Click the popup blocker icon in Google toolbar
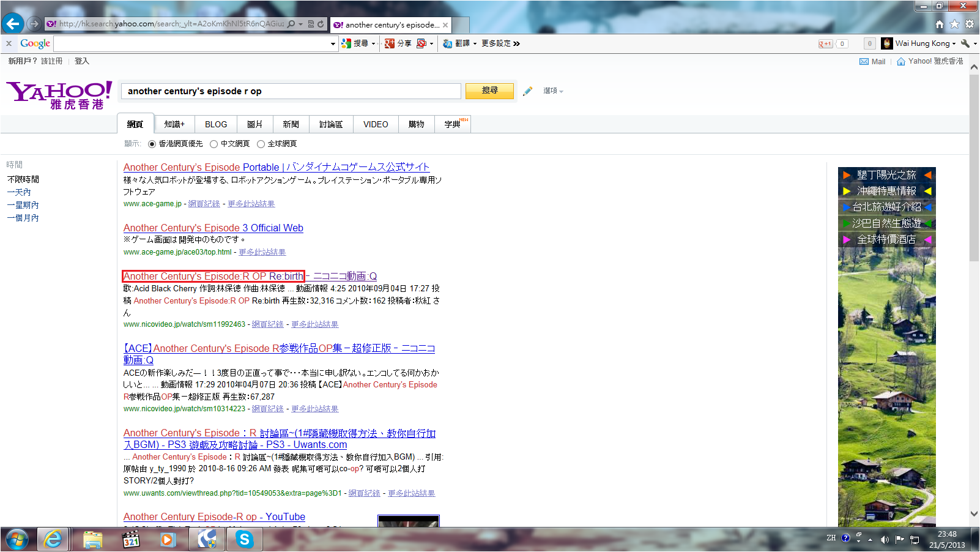Image resolution: width=980 pixels, height=552 pixels. [421, 43]
